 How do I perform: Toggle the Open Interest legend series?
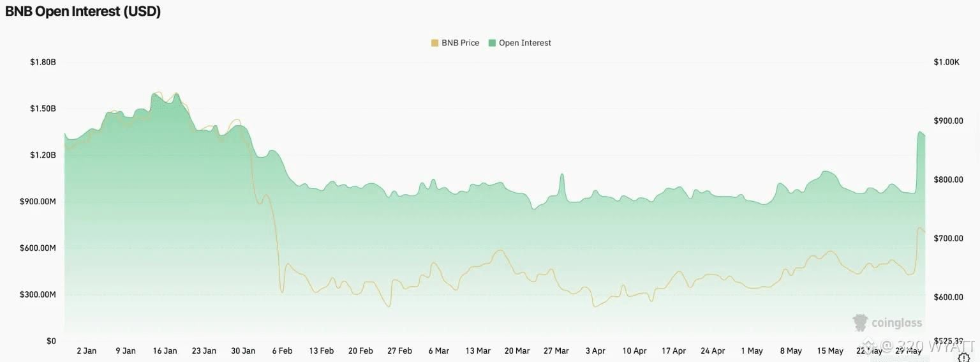click(x=520, y=43)
